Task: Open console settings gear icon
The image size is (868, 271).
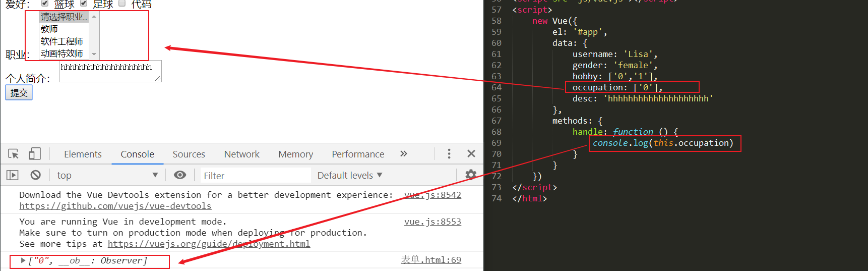Action: [x=471, y=175]
